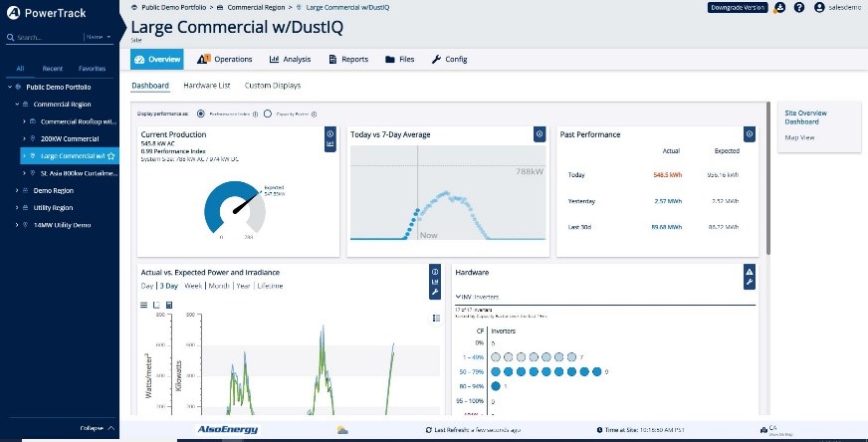Expand the Utility Region tree node
The image size is (868, 442).
click(17, 208)
